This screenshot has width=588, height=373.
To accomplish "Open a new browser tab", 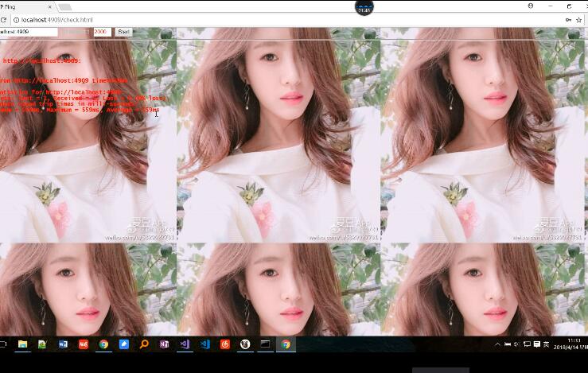I will pyautogui.click(x=65, y=7).
